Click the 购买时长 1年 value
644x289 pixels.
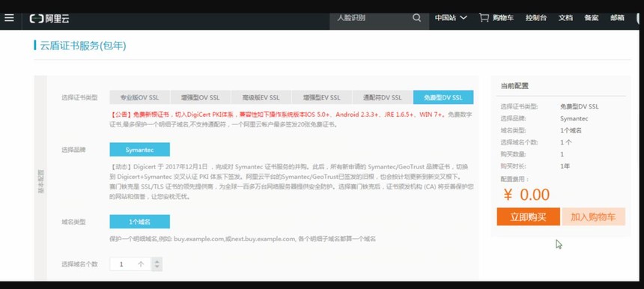coord(565,167)
